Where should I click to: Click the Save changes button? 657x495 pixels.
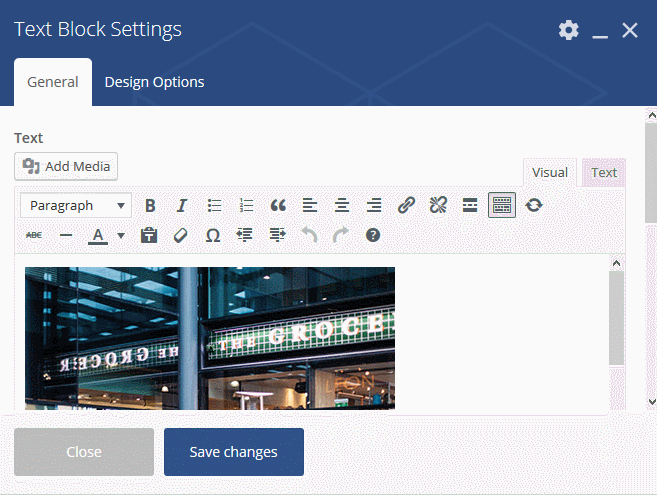pyautogui.click(x=234, y=452)
